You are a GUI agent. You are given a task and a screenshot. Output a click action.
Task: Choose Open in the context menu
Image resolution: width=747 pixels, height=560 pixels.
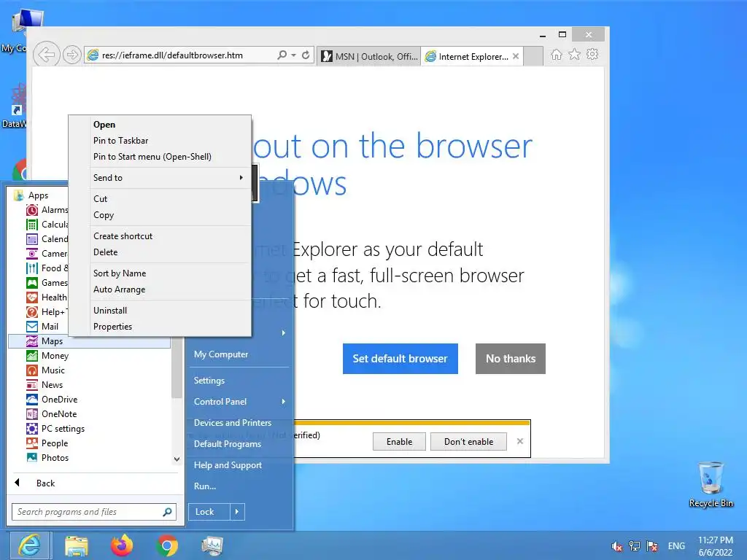point(104,125)
